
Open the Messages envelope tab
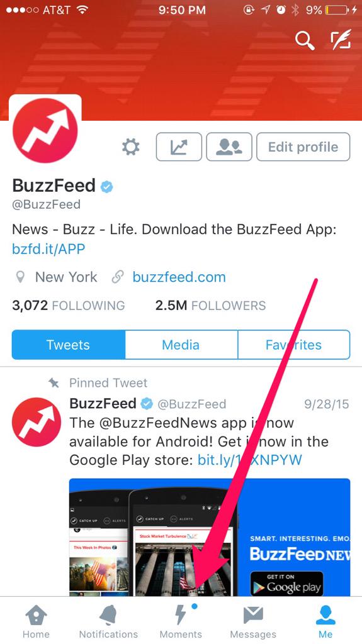[253, 621]
